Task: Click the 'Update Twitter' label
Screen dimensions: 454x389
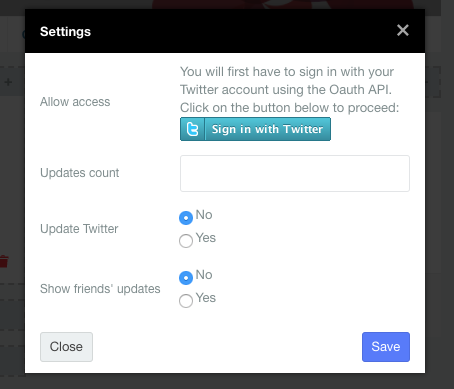Action: [x=79, y=229]
